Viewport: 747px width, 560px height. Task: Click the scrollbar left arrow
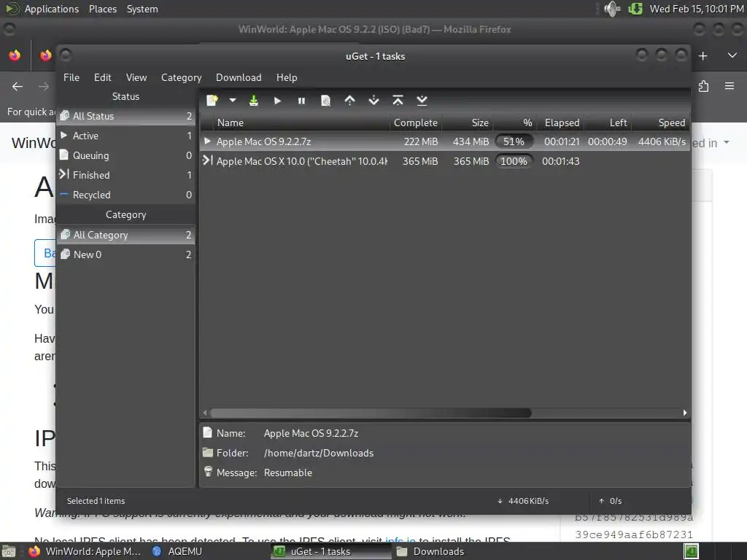coord(205,413)
